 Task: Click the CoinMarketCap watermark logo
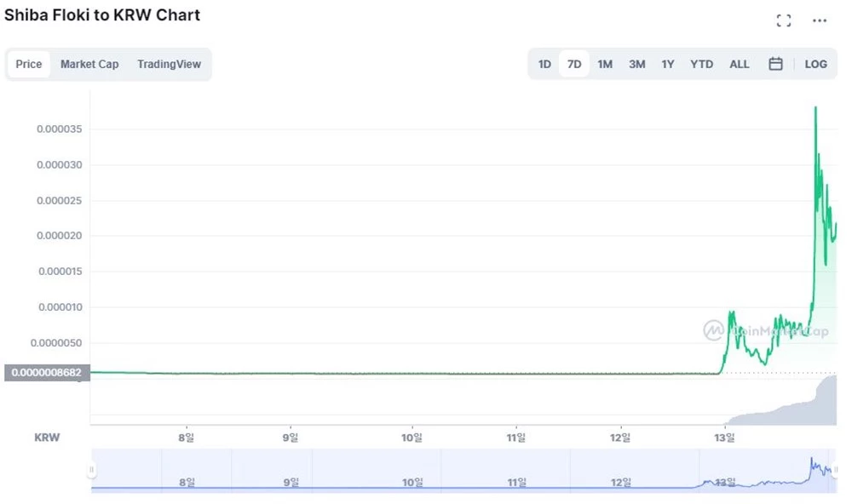714,330
